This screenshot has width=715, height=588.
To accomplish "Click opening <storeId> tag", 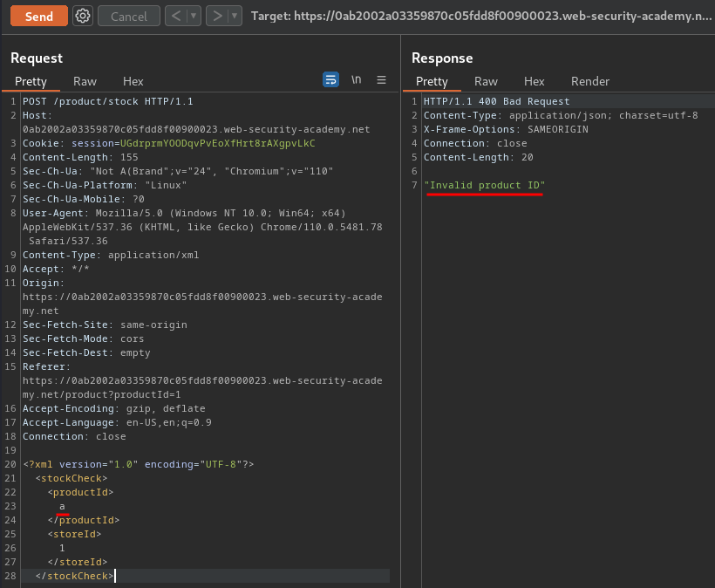I will point(74,534).
